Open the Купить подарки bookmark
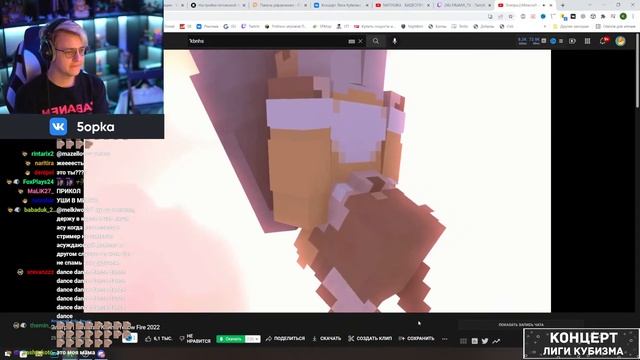640x360 pixels. pyautogui.click(x=375, y=27)
